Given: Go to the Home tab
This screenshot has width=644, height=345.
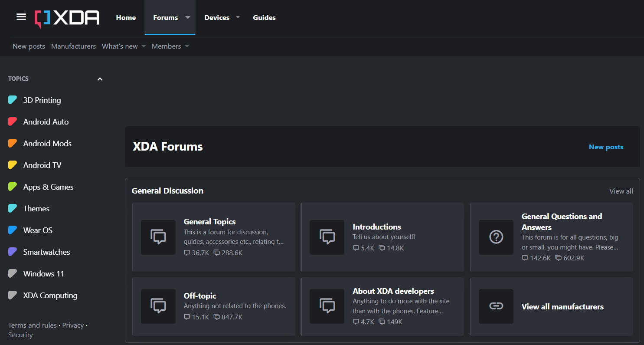Looking at the screenshot, I should [x=126, y=17].
